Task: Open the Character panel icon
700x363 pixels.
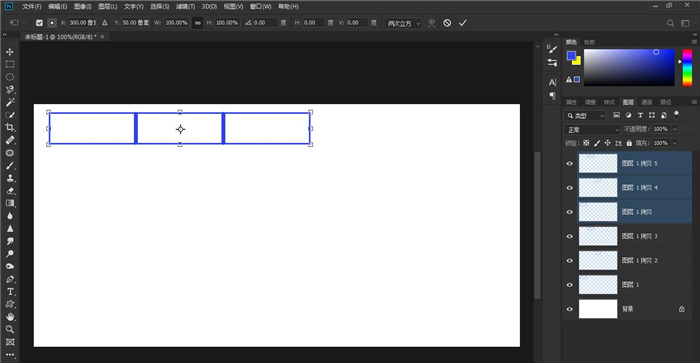Action: tap(552, 82)
